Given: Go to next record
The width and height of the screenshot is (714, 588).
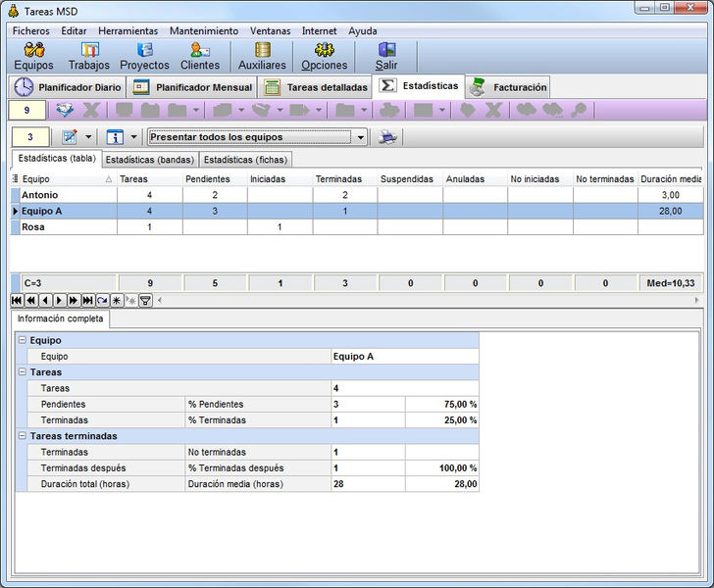Looking at the screenshot, I should coord(59,301).
